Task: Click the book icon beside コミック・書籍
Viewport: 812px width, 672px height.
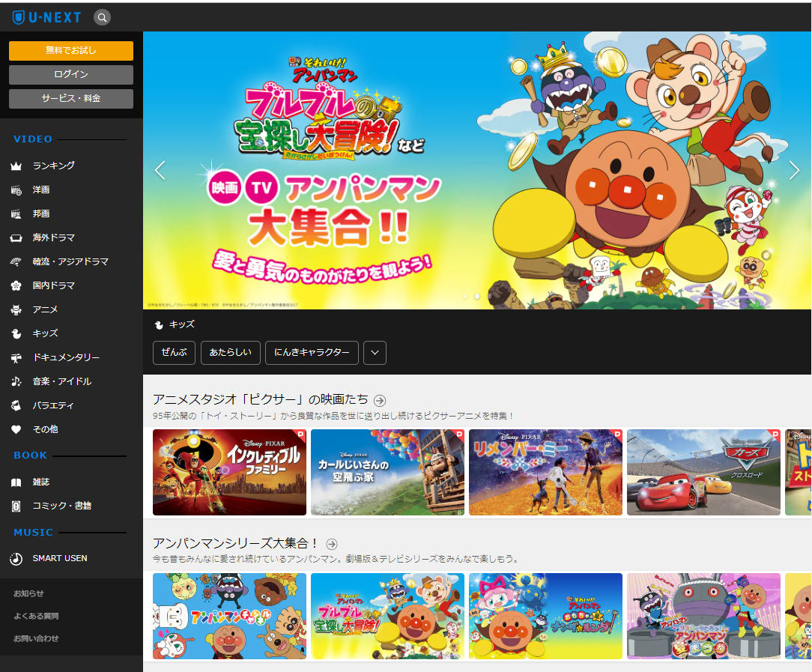Action: pos(16,506)
